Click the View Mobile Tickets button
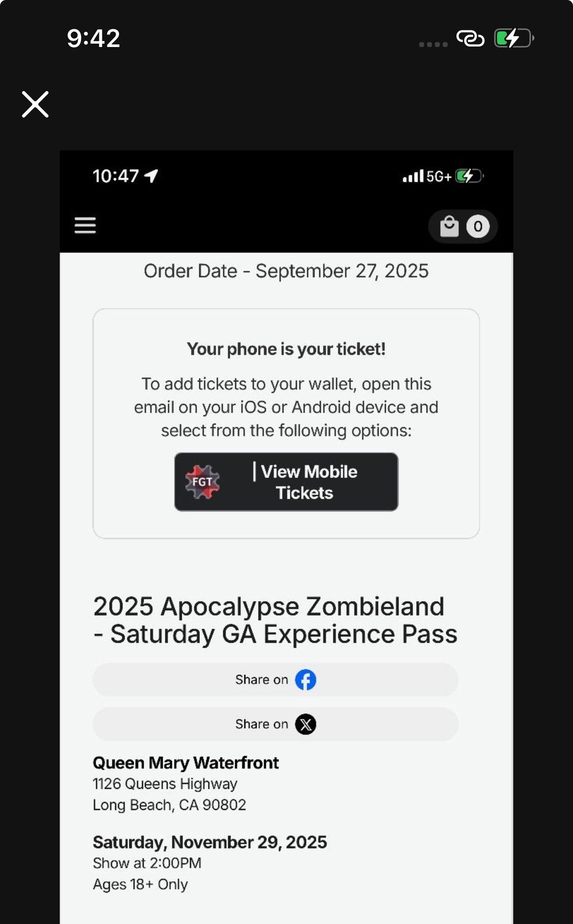 coord(286,482)
